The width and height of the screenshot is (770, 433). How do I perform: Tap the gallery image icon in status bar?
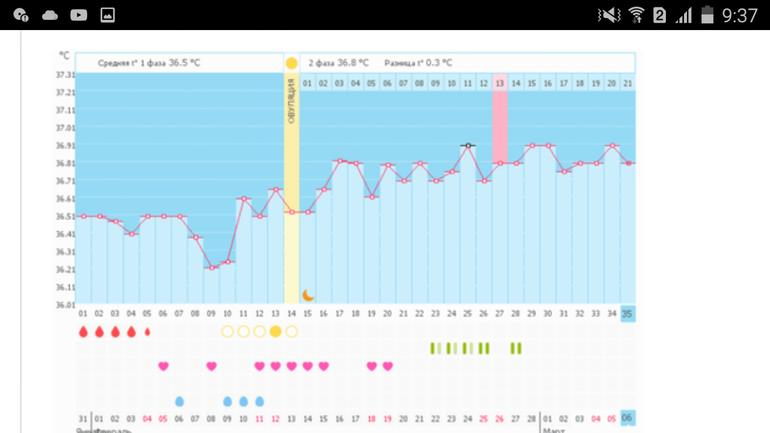(x=107, y=15)
